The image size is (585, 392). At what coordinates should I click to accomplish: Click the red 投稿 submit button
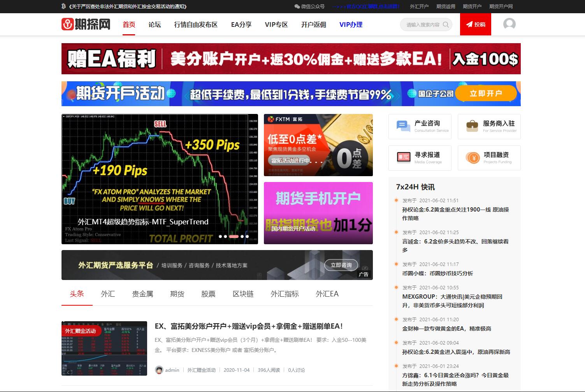tap(476, 24)
